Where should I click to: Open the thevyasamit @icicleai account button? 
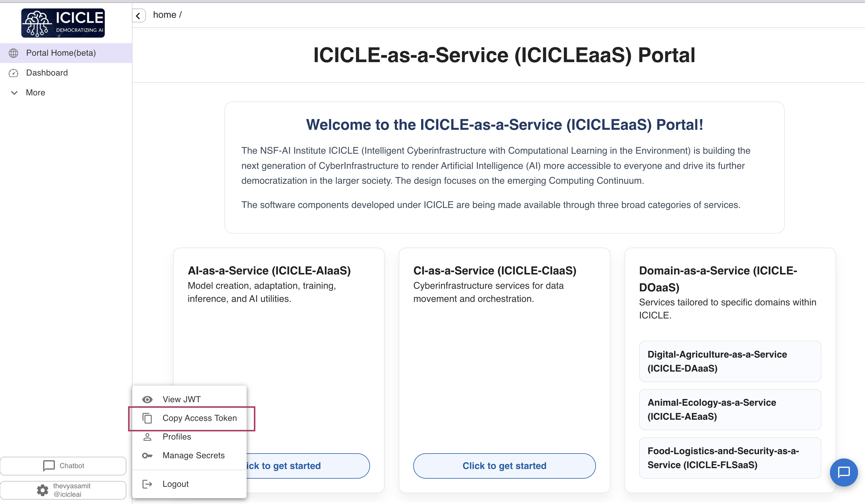63,490
